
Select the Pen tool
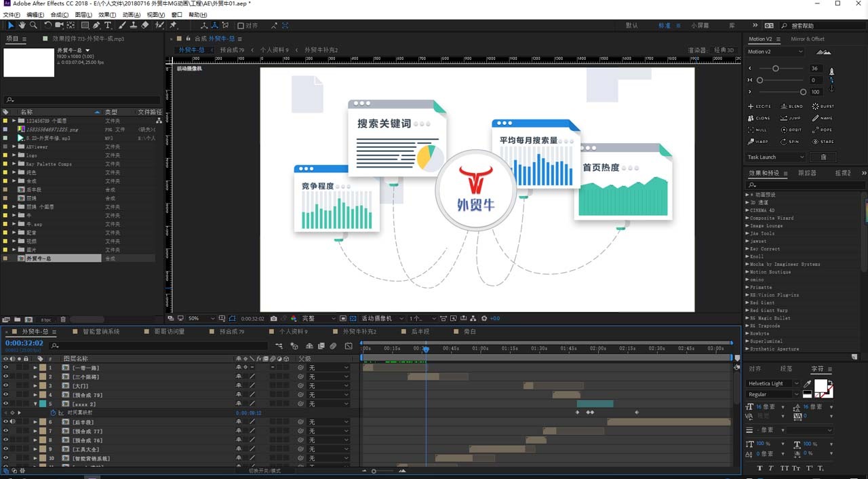pos(96,25)
